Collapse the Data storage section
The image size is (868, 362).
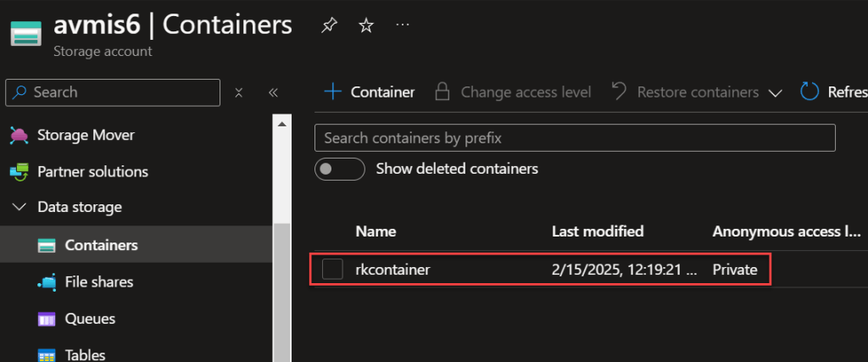[19, 208]
